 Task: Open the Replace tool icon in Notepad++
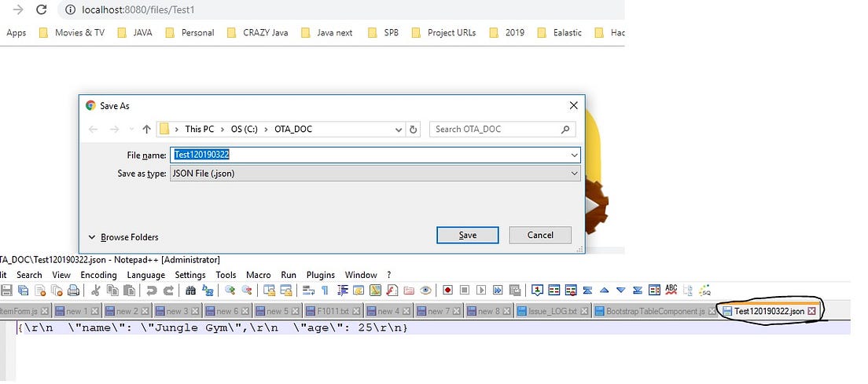tap(208, 290)
